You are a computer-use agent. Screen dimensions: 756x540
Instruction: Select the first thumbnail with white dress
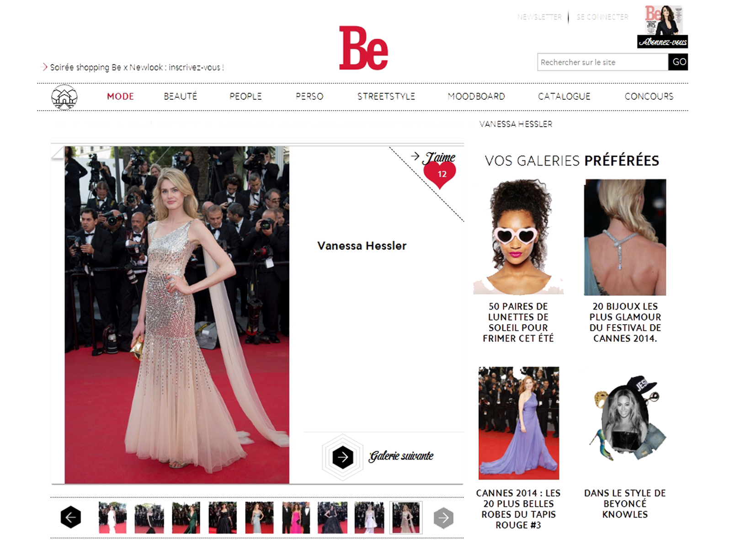[x=112, y=518]
